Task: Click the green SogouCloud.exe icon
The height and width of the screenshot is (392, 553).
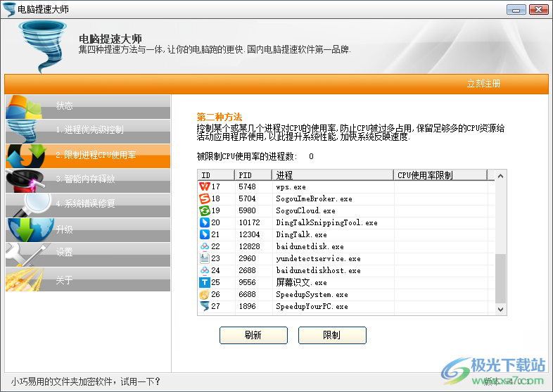Action: coord(205,210)
